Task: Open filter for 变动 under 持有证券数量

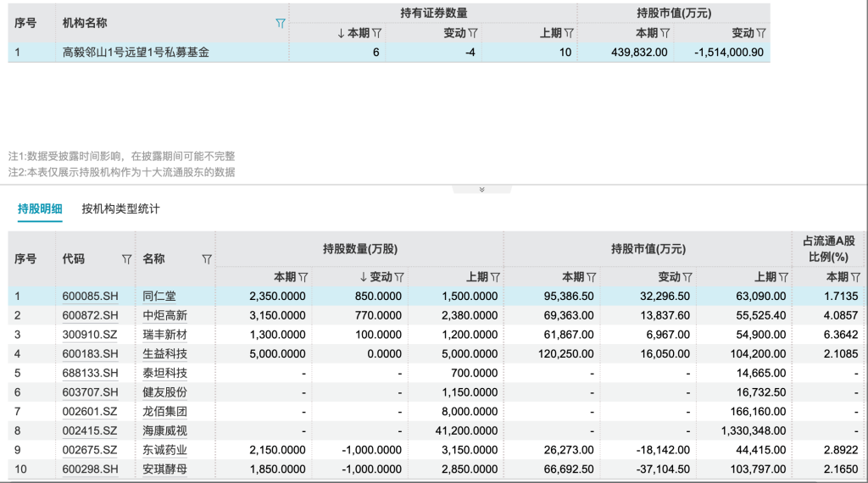Action: 473,33
